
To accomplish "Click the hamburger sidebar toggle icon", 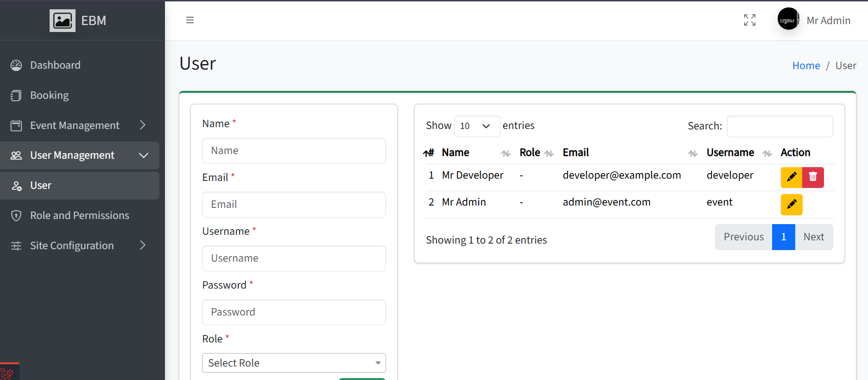I will pyautogui.click(x=190, y=20).
